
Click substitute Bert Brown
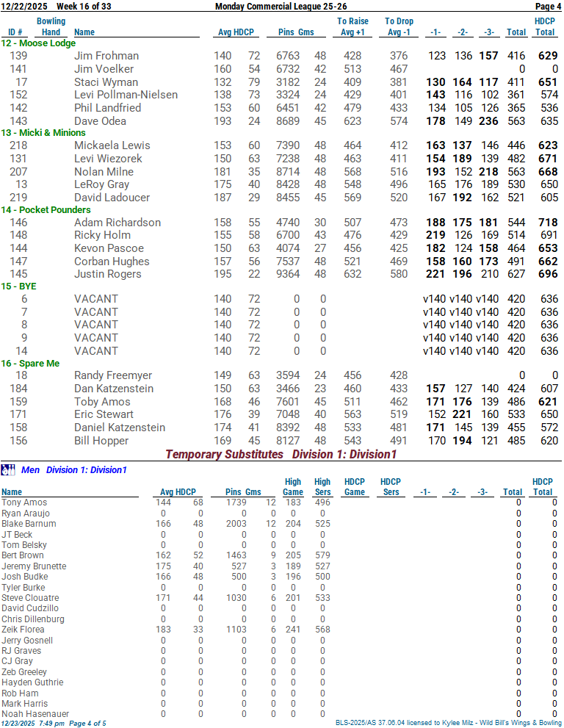tap(22, 555)
